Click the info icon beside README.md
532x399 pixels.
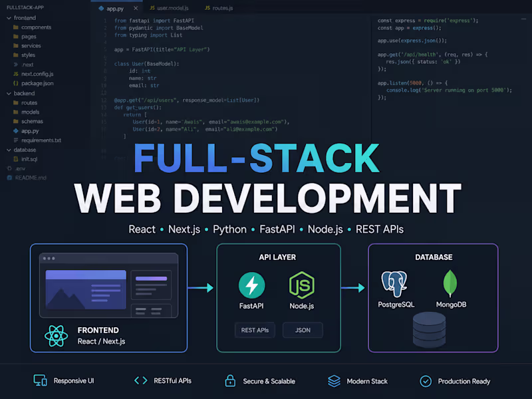tap(9, 178)
